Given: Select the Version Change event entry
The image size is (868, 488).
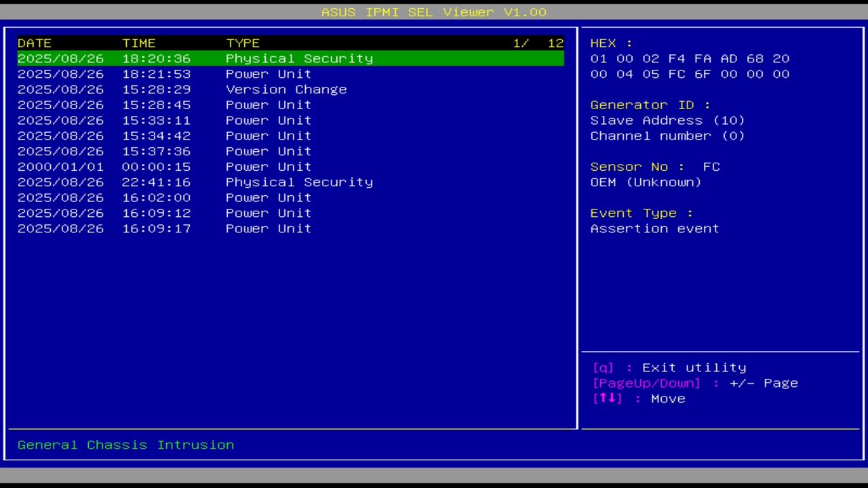Looking at the screenshot, I should coord(285,89).
